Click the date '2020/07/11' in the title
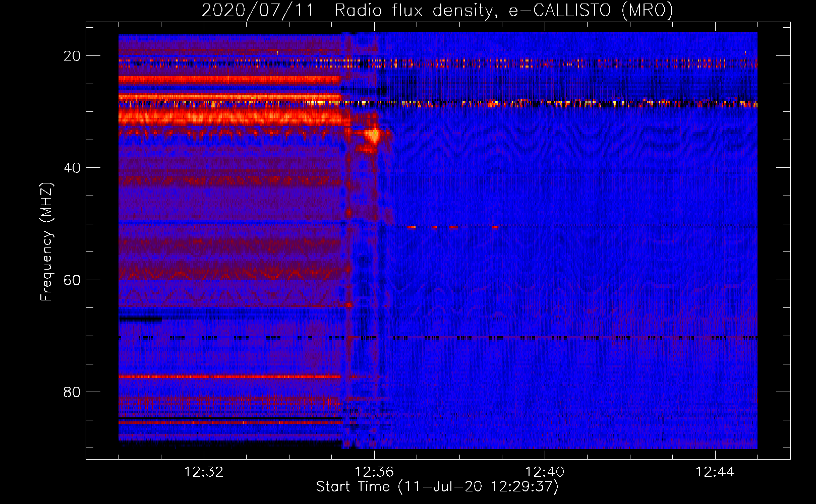The width and height of the screenshot is (816, 504). pos(258,10)
